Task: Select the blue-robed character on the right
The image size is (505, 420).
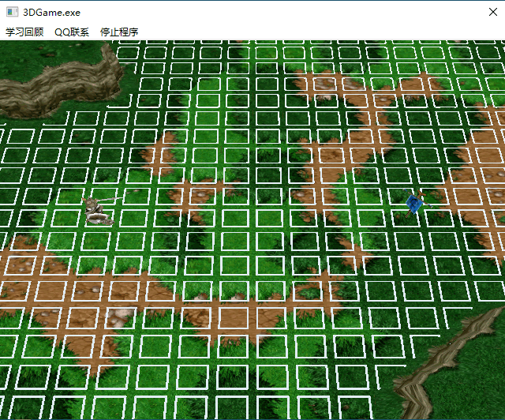Action: [414, 203]
